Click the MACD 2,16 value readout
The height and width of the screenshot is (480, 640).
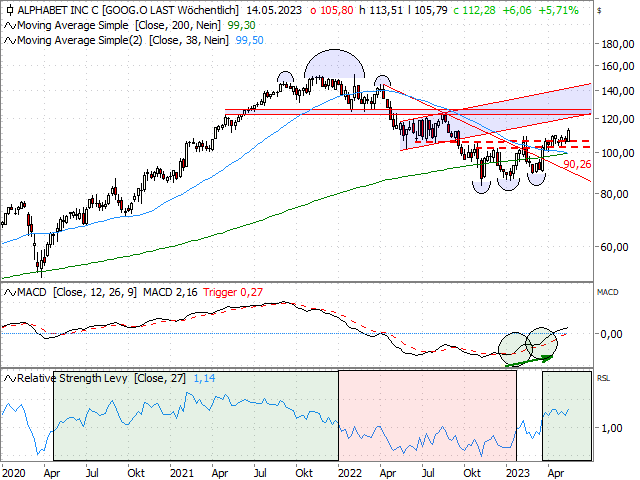(170, 292)
